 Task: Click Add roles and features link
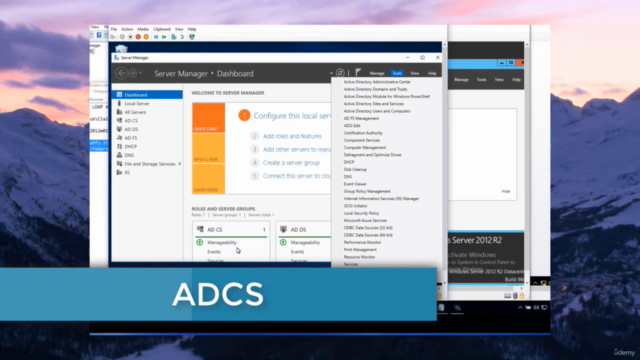click(292, 136)
